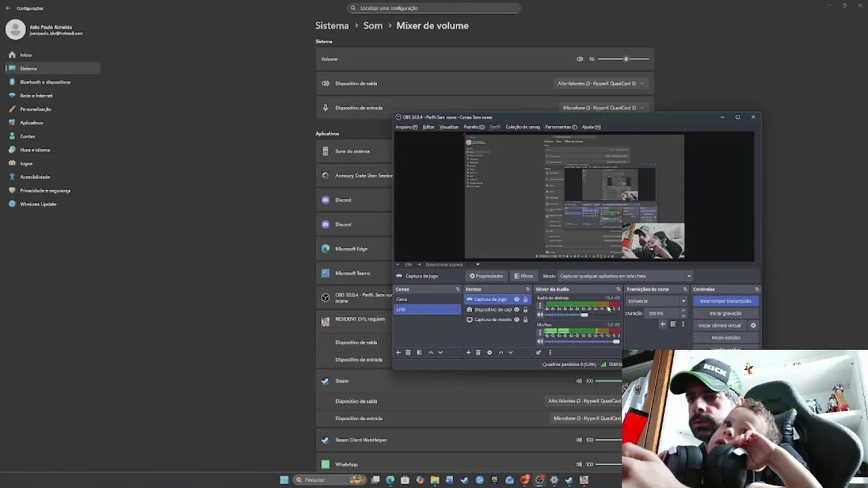Open Coleção de cenas menu in OBS
Screen dimensions: 868x488
pyautogui.click(x=523, y=127)
